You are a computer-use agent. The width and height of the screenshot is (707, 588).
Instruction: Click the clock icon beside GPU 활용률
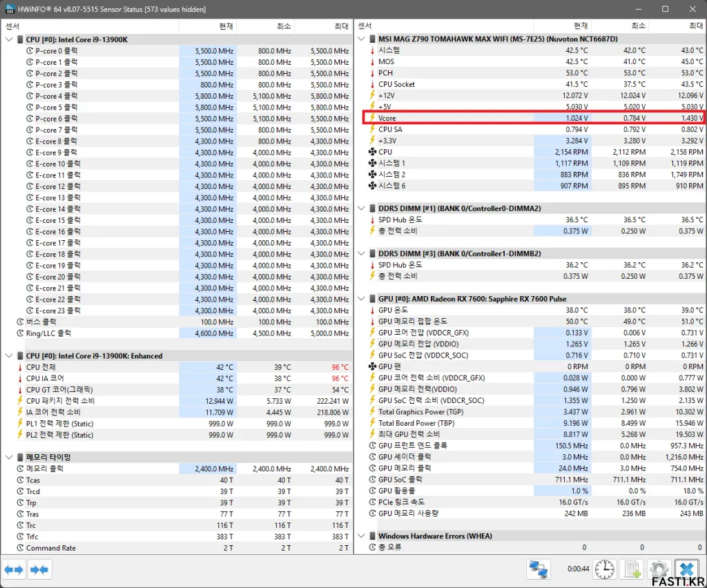372,491
